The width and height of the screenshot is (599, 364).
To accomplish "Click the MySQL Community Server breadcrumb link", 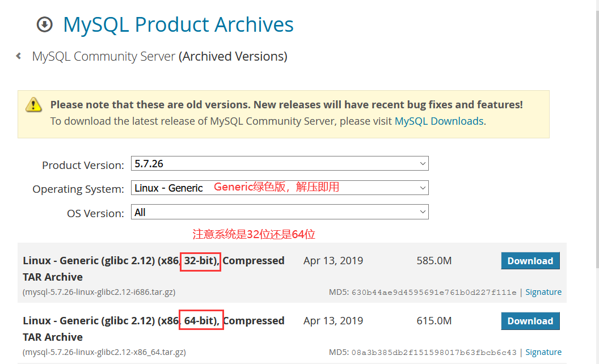I will (104, 57).
